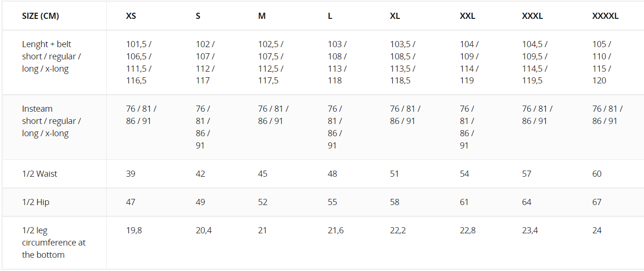Click the 1/2 leg circumference row label
This screenshot has width=644, height=271.
(53, 243)
